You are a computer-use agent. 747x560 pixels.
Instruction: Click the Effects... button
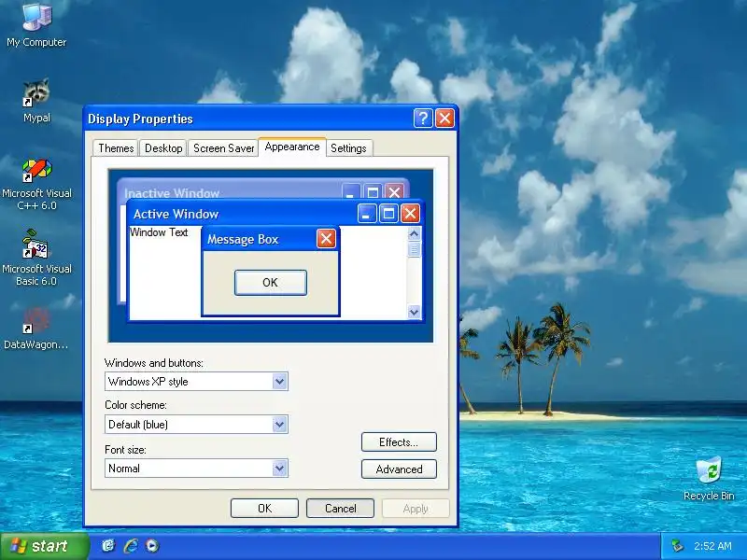pos(399,441)
